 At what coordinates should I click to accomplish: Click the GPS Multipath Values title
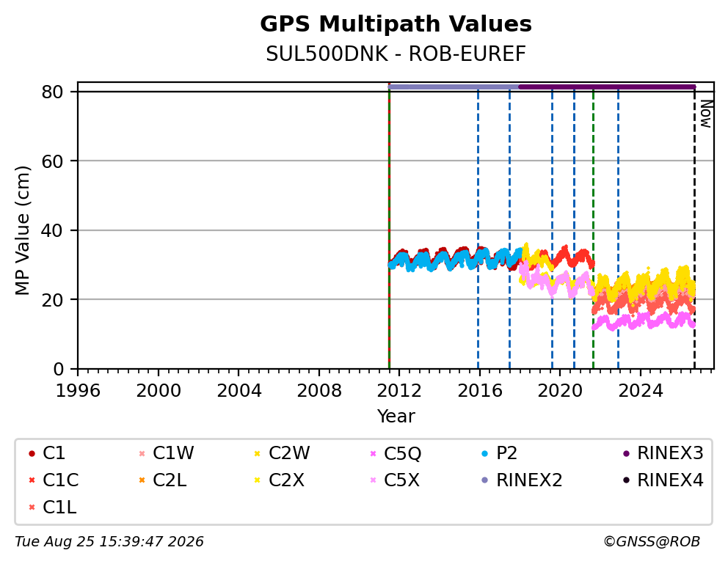pyautogui.click(x=396, y=24)
